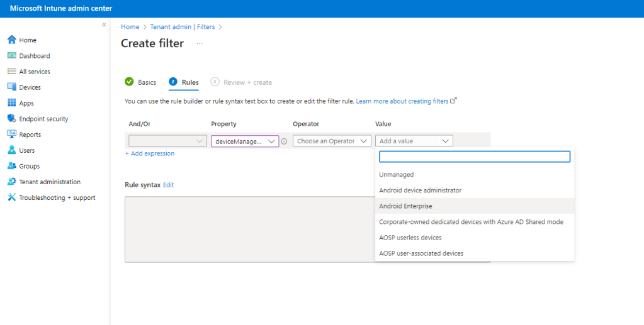Select the Devices icon in navigation

[11, 87]
